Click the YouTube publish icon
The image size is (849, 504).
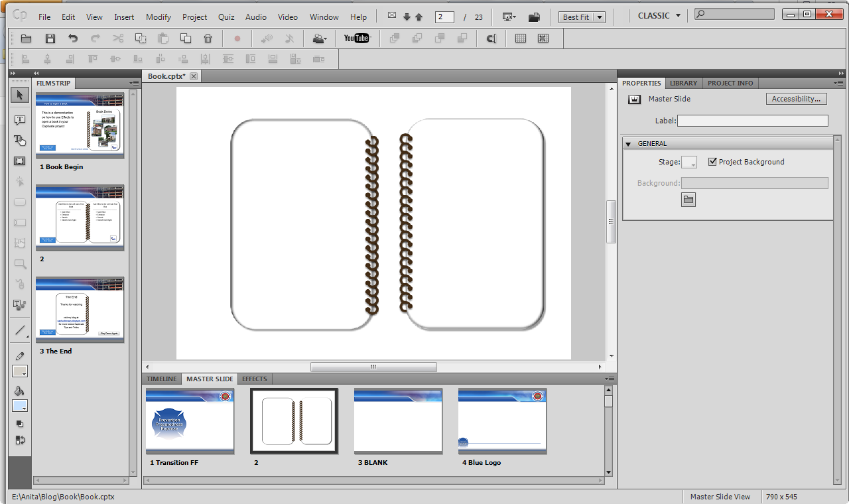356,38
